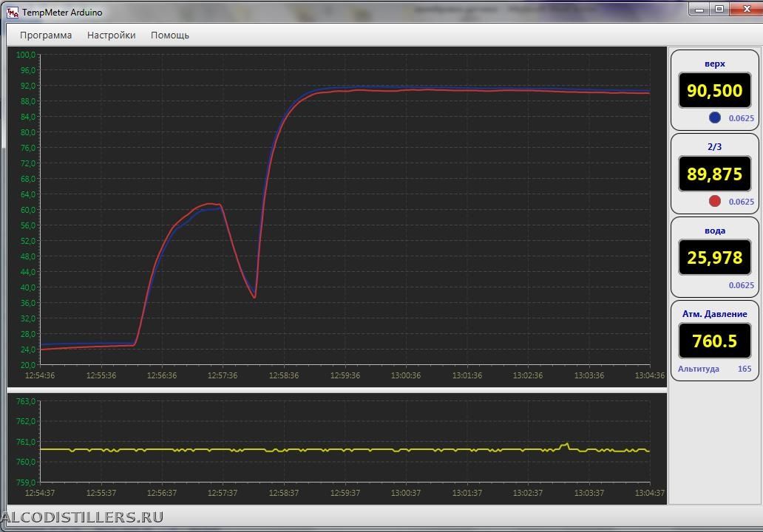Image resolution: width=763 pixels, height=532 pixels.
Task: Click the 0.0625 resolution under вода
Action: tap(741, 285)
